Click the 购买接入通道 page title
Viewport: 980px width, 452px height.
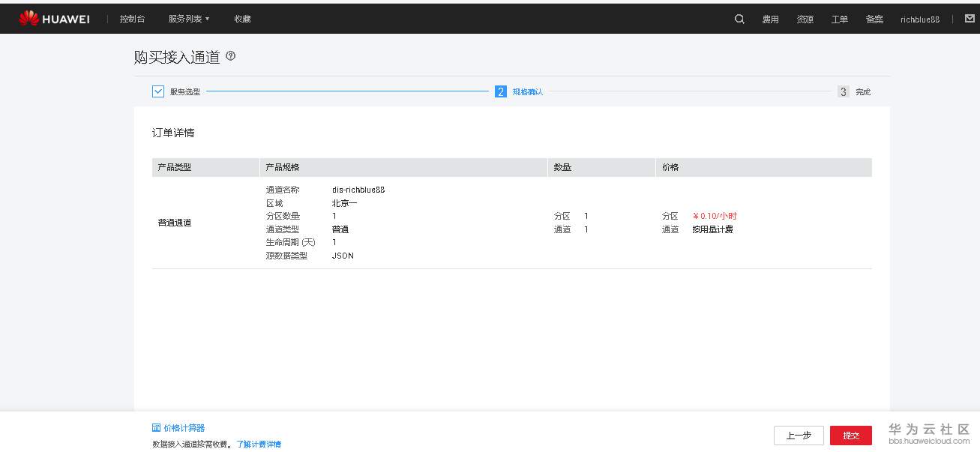177,57
